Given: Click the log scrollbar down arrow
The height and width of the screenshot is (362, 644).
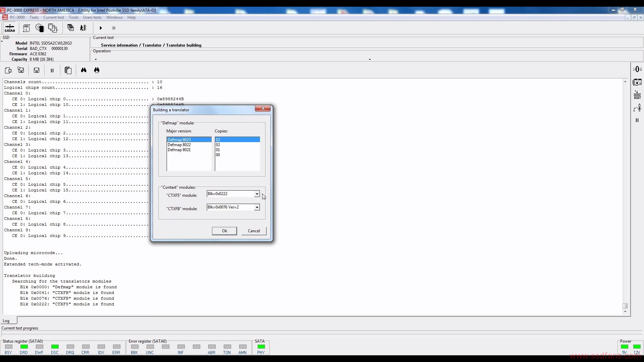Looking at the screenshot, I should [625, 312].
